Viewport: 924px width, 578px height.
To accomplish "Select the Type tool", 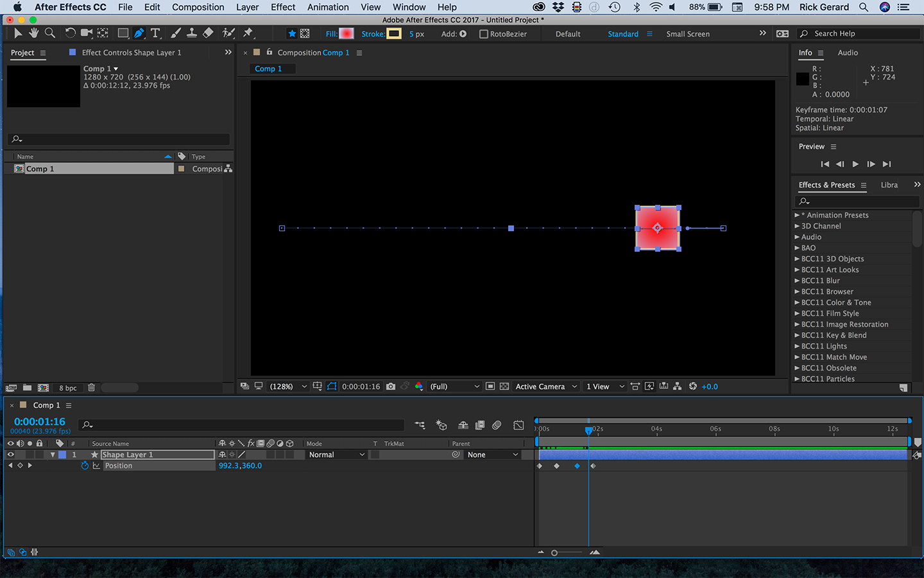I will click(x=155, y=33).
